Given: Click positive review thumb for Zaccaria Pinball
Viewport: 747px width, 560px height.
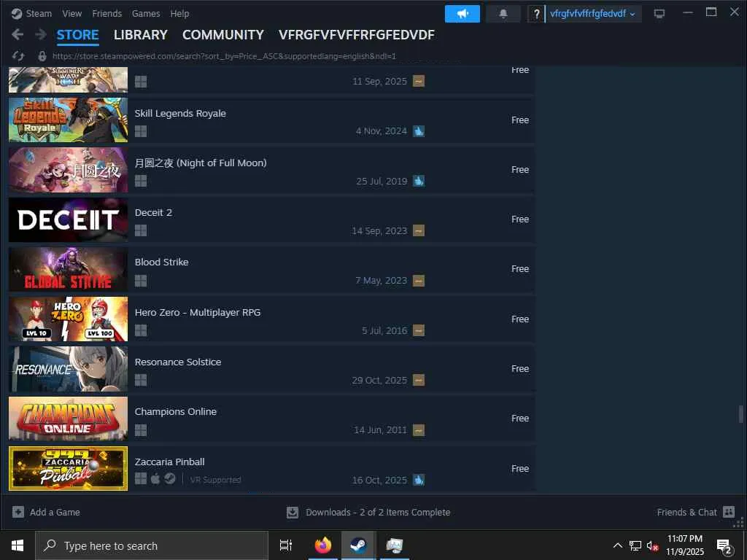Looking at the screenshot, I should [418, 480].
